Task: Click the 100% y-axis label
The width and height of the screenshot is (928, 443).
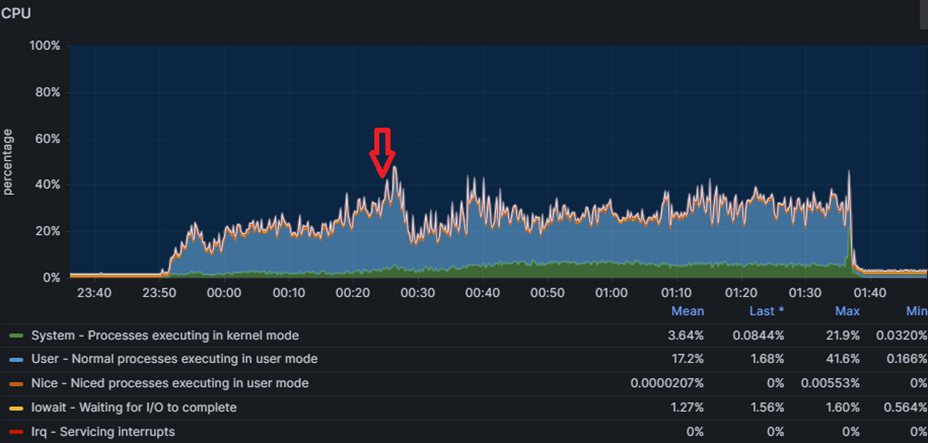Action: (x=44, y=46)
